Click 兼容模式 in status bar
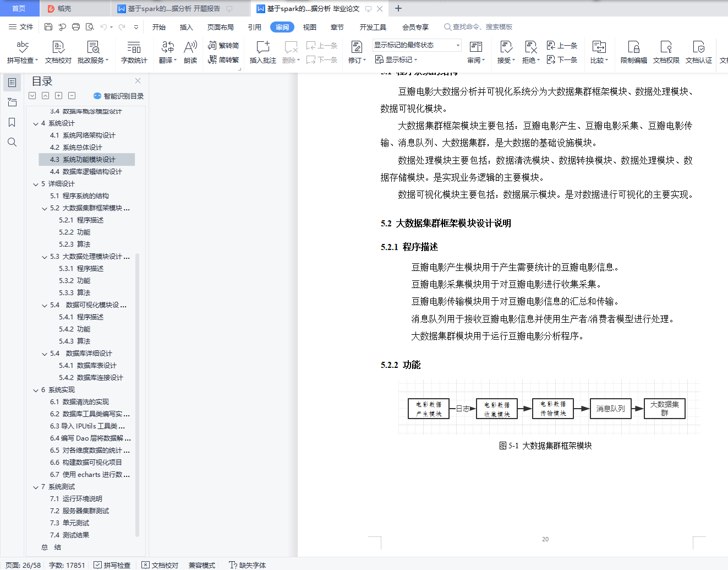Image resolution: width=728 pixels, height=570 pixels. point(202,565)
